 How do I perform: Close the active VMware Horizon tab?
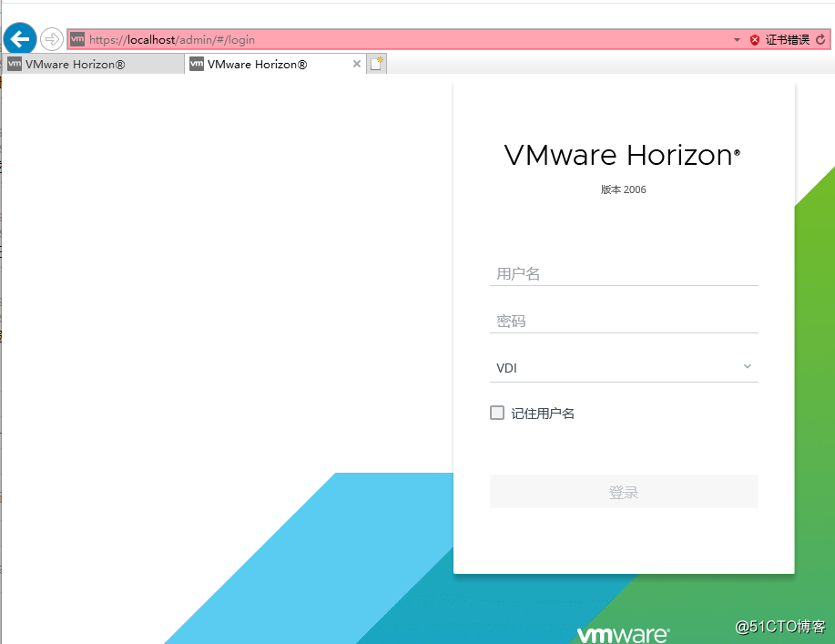pyautogui.click(x=357, y=64)
